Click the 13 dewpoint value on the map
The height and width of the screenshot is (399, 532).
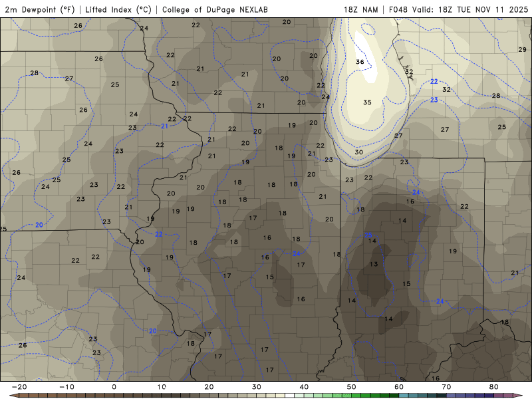(x=374, y=264)
